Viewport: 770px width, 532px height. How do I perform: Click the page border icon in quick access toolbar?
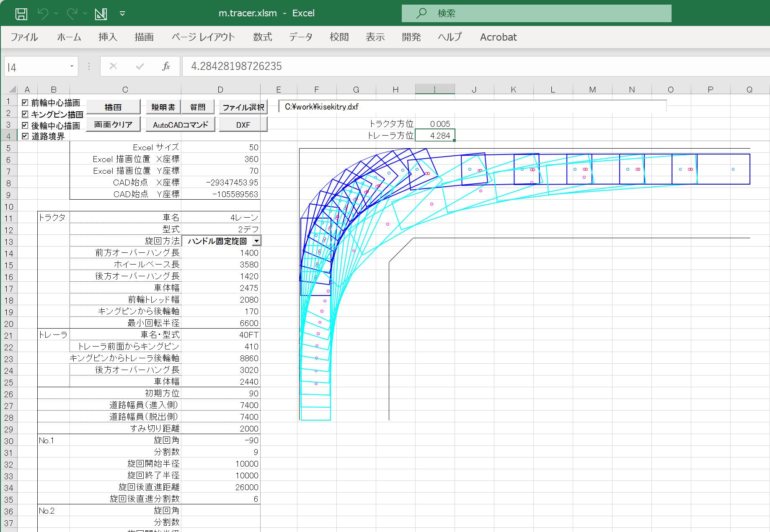101,14
